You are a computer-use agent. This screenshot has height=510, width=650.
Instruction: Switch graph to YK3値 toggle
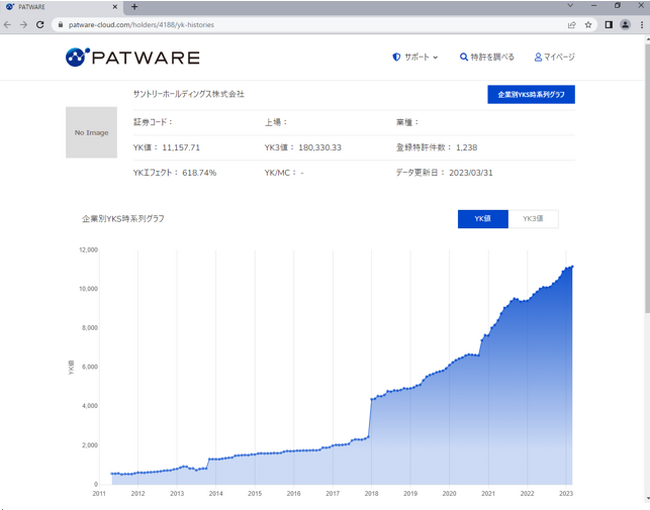[532, 219]
